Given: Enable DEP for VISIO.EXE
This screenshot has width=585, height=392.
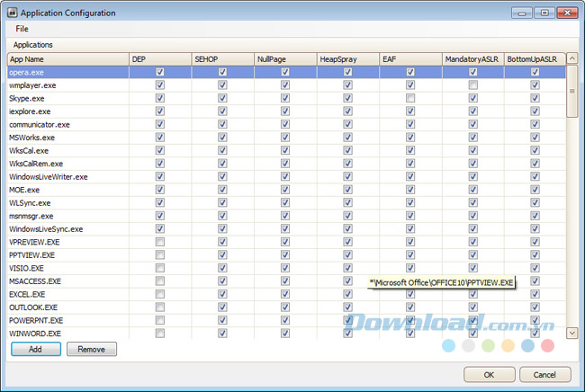Looking at the screenshot, I should [x=160, y=268].
